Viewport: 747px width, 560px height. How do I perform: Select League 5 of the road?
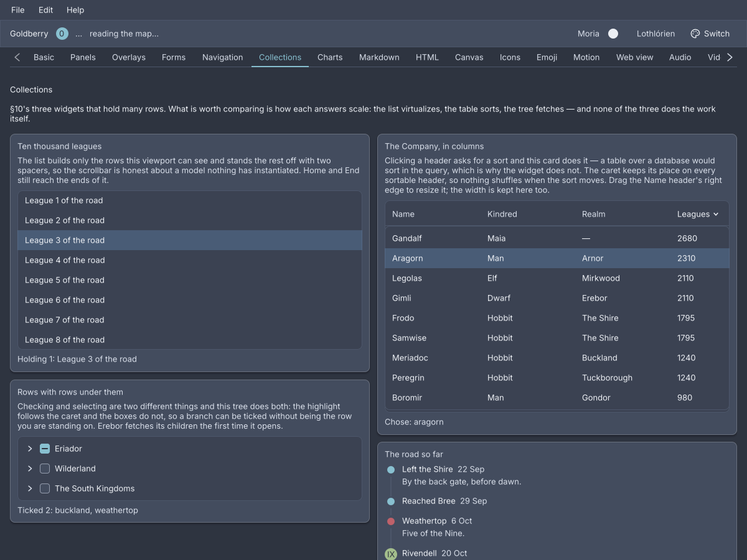pos(190,280)
